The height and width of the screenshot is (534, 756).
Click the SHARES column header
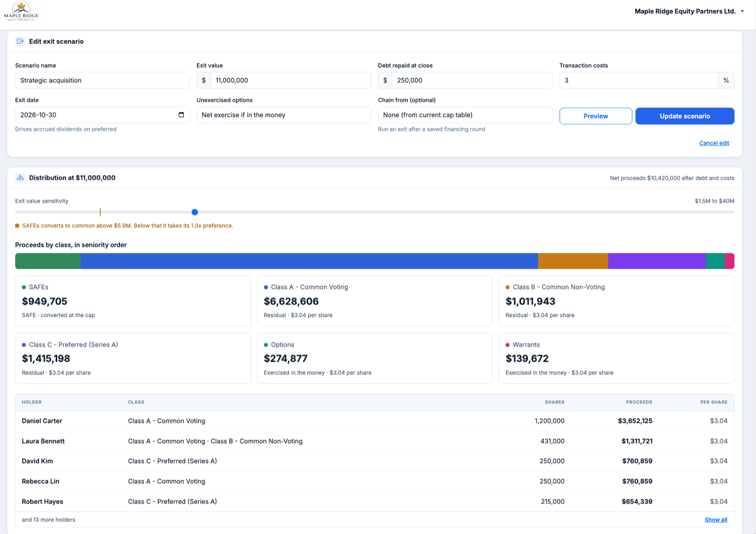point(554,402)
